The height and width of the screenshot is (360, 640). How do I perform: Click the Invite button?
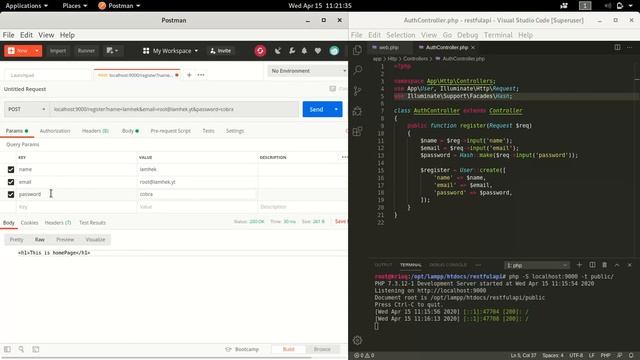coord(220,51)
